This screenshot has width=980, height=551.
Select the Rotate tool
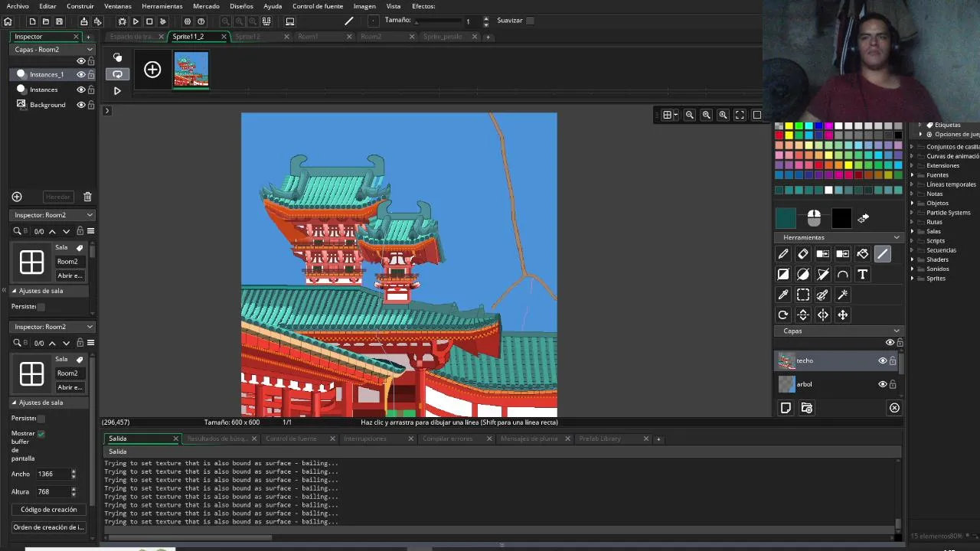pyautogui.click(x=783, y=315)
